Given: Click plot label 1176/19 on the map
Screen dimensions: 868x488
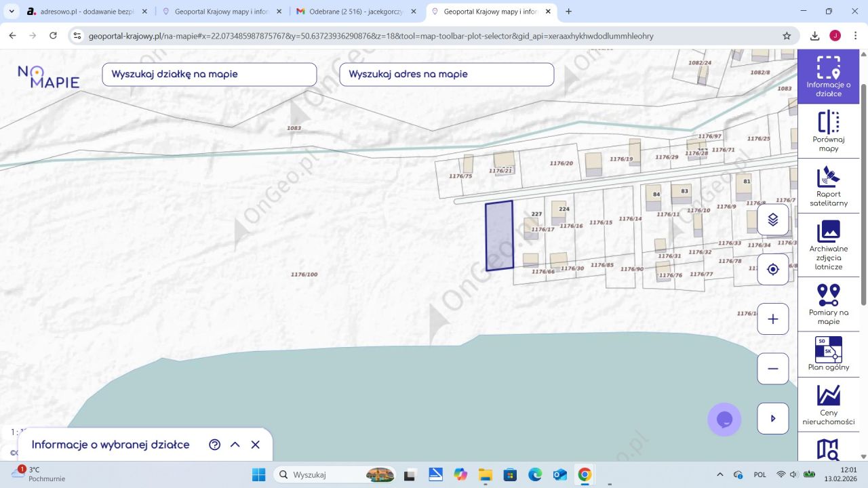Looking at the screenshot, I should tap(621, 159).
